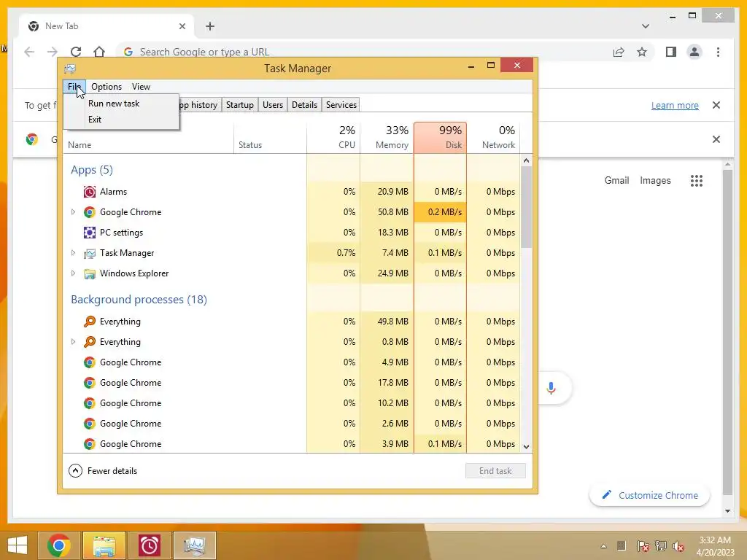The width and height of the screenshot is (747, 560).
Task: Open File Explorer from the taskbar
Action: point(104,545)
